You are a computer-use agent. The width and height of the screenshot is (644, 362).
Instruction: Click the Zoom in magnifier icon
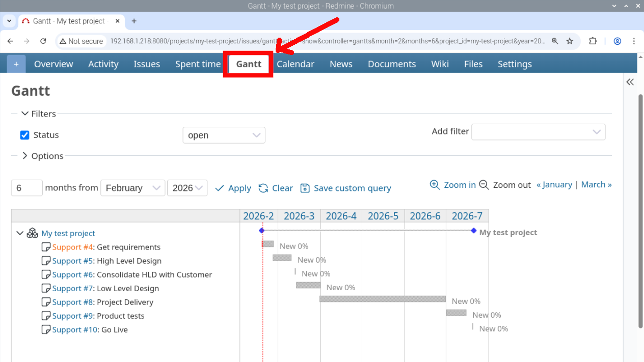point(435,185)
